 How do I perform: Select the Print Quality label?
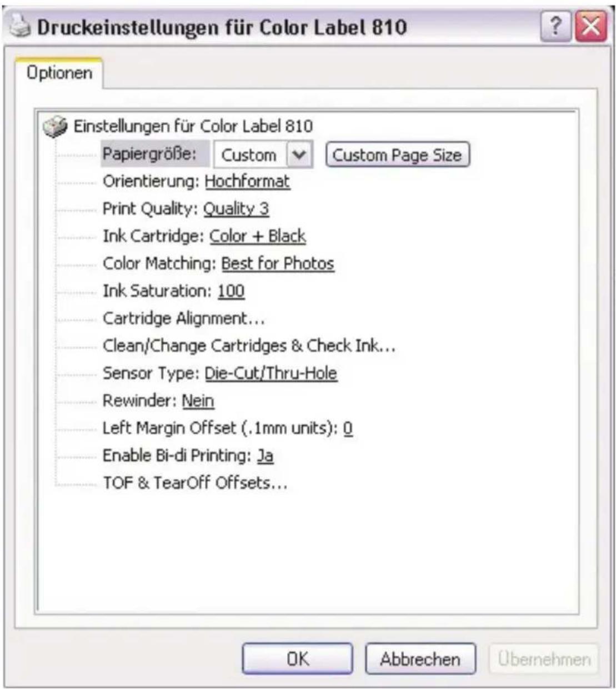pyautogui.click(x=151, y=209)
